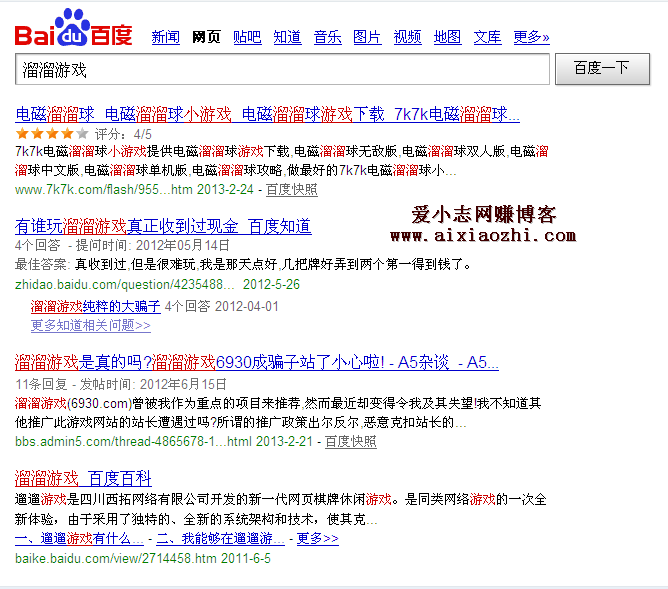Open 百度快照 for the 7k7k result
This screenshot has width=668, height=589.
292,190
